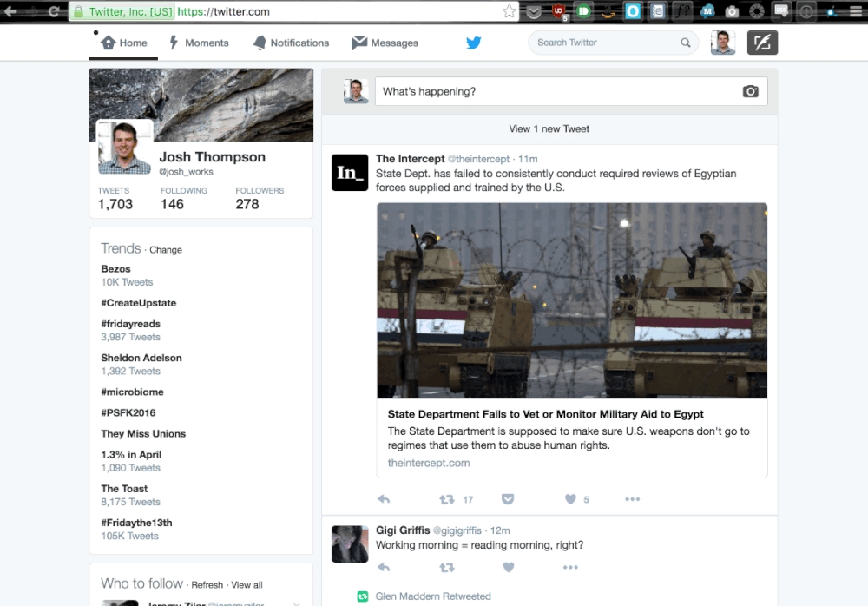Open State Department Fails article headline
The image size is (868, 606).
[545, 414]
